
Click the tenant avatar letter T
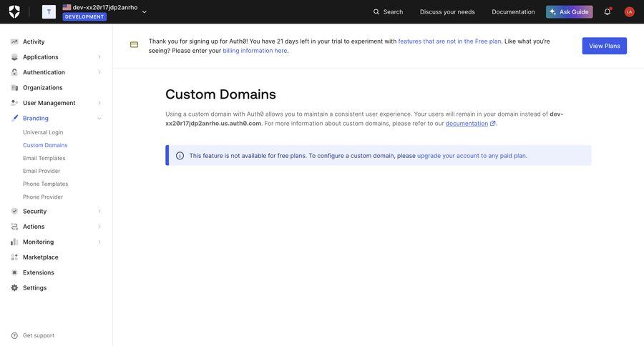[x=49, y=12]
